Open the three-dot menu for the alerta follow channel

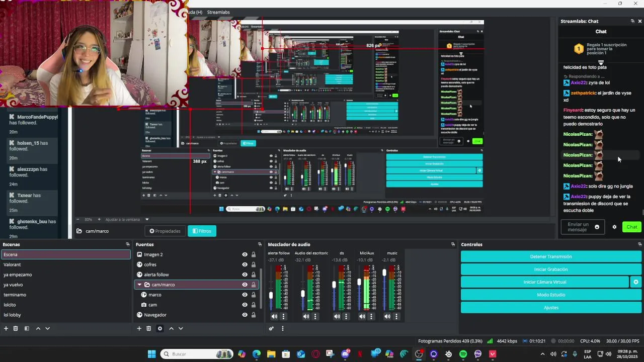(283, 316)
